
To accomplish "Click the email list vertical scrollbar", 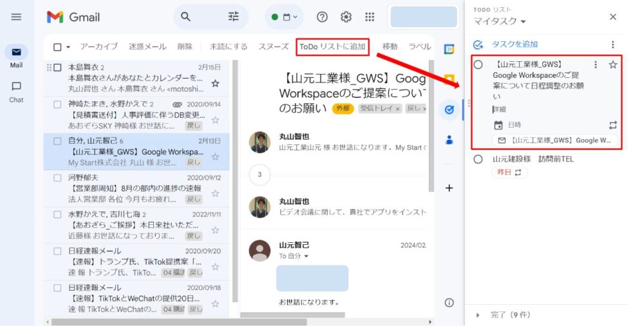I will [x=235, y=181].
